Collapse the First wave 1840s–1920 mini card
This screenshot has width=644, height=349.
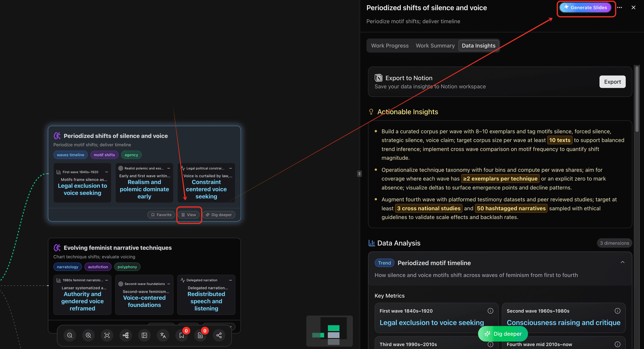(107, 172)
